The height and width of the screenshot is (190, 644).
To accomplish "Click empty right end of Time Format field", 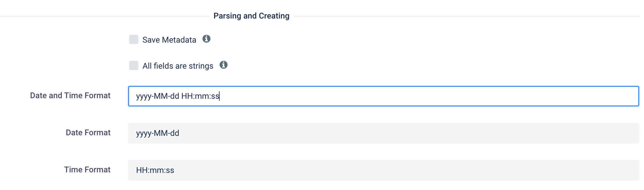I will [609, 170].
